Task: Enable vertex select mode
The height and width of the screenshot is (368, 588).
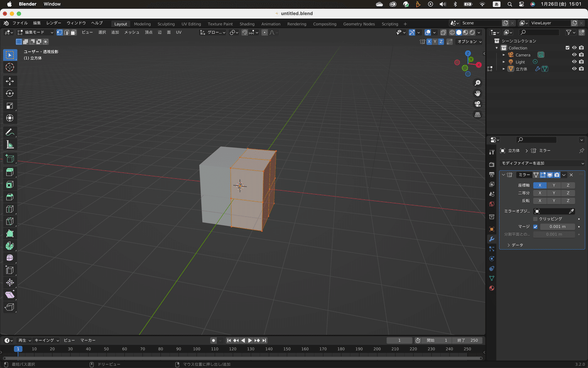Action: coord(59,32)
